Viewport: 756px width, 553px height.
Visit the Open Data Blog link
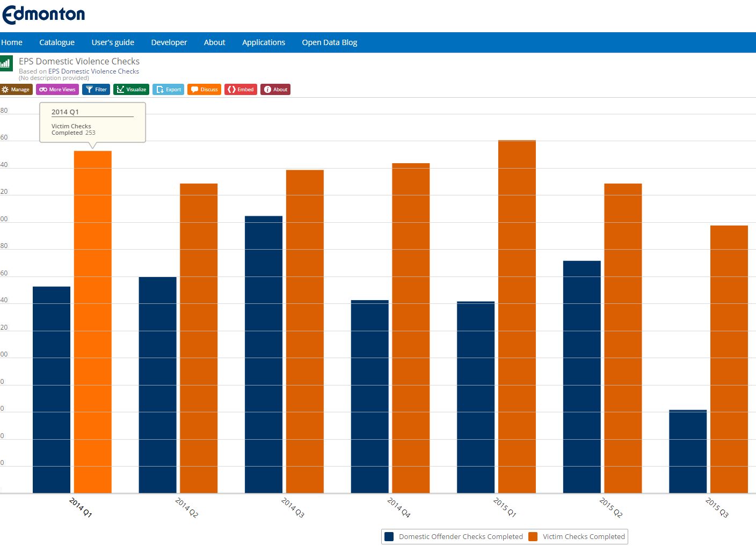[329, 42]
